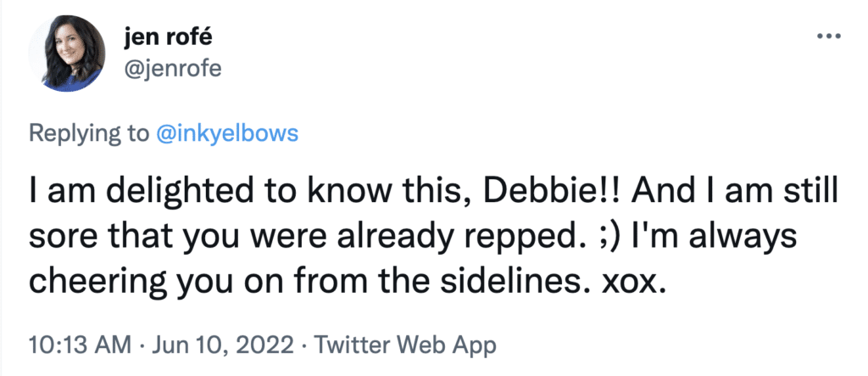
Task: Open the @inkyelbows mention link
Action: coord(227,133)
